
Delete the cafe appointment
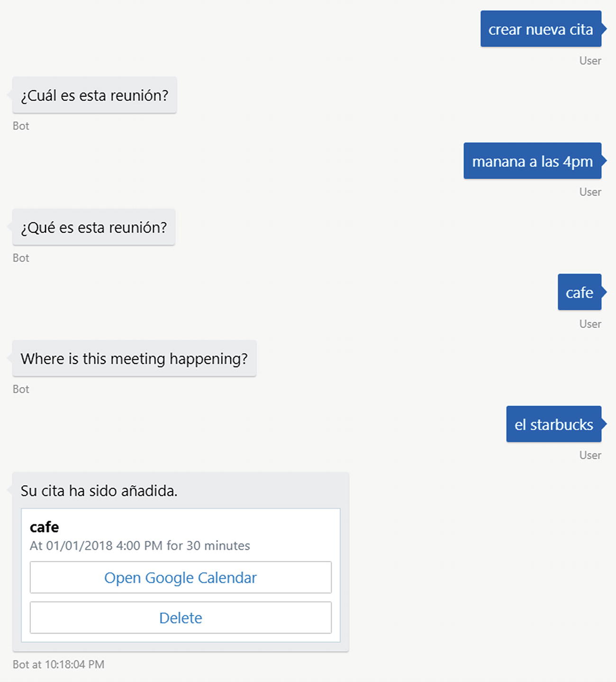pyautogui.click(x=181, y=618)
